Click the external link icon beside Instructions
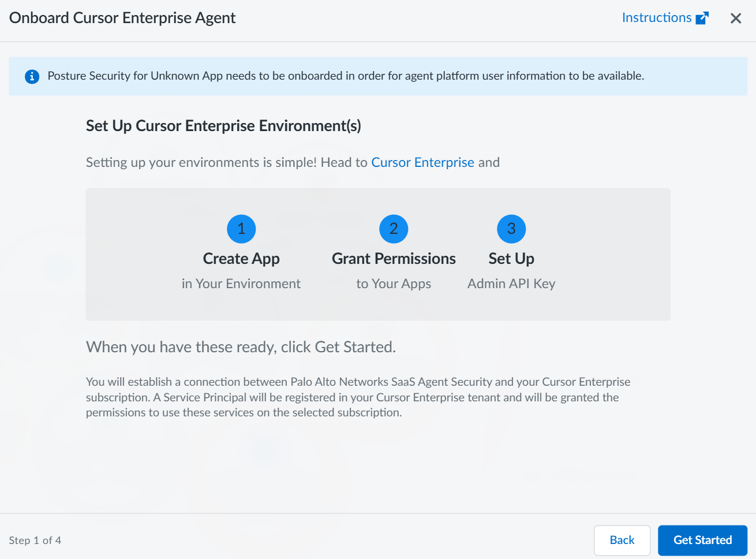This screenshot has width=756, height=559. pyautogui.click(x=702, y=18)
